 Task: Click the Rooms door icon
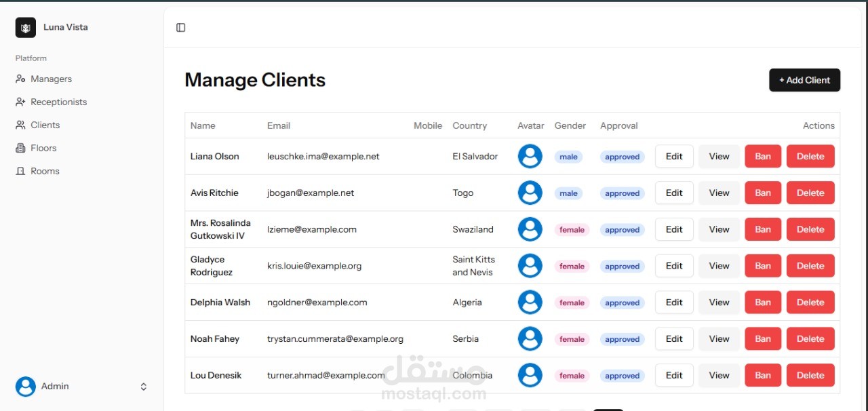pyautogui.click(x=20, y=172)
